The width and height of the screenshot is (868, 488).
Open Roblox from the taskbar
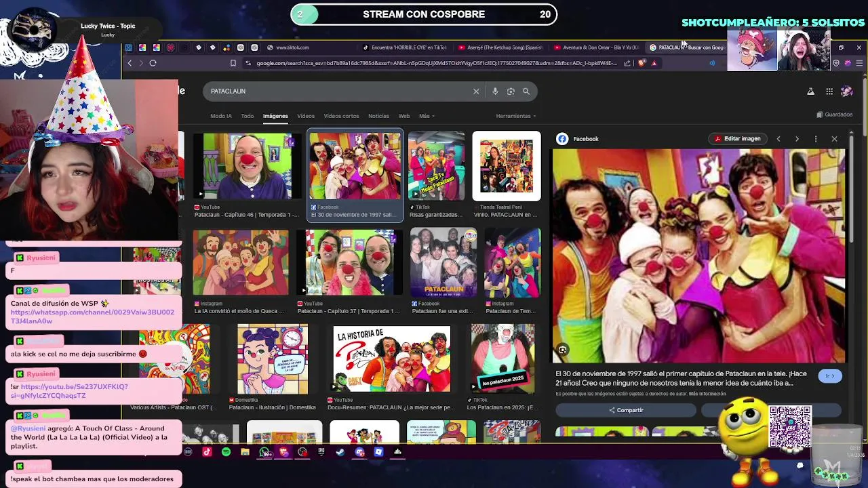click(378, 452)
